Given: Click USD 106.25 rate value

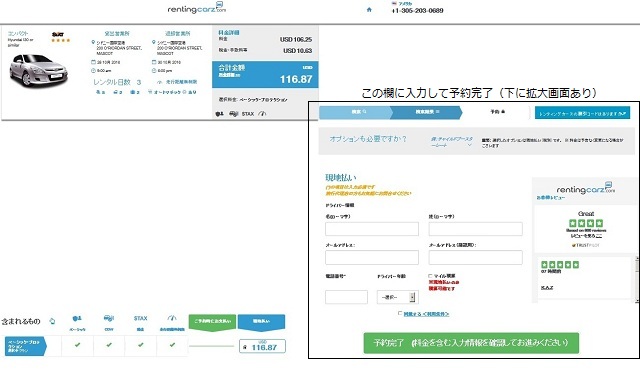Looking at the screenshot, I should pyautogui.click(x=296, y=40).
